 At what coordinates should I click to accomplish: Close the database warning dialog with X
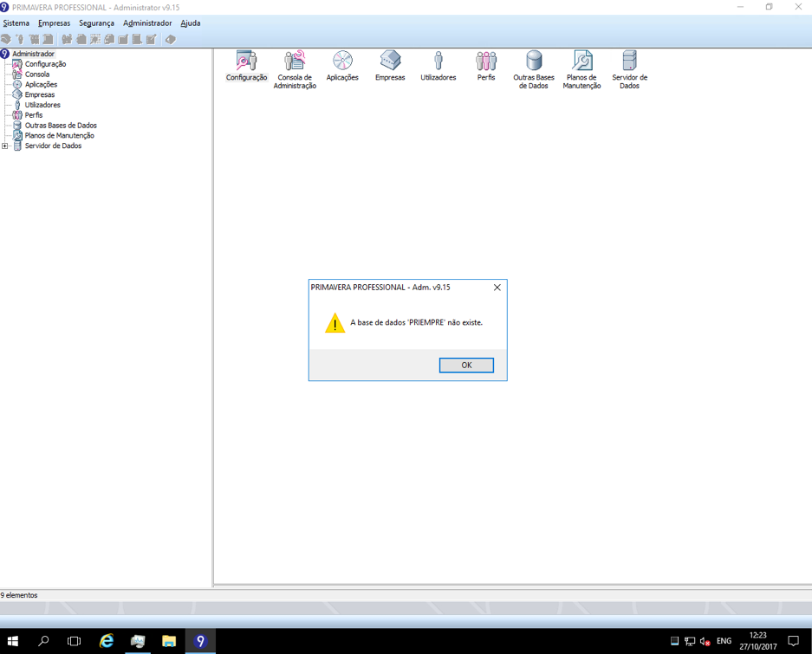point(497,288)
